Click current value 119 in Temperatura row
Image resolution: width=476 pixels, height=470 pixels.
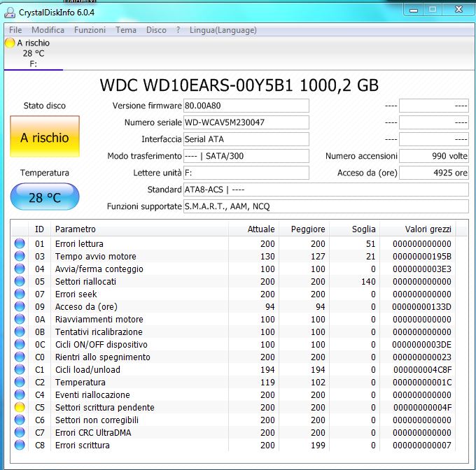267,382
